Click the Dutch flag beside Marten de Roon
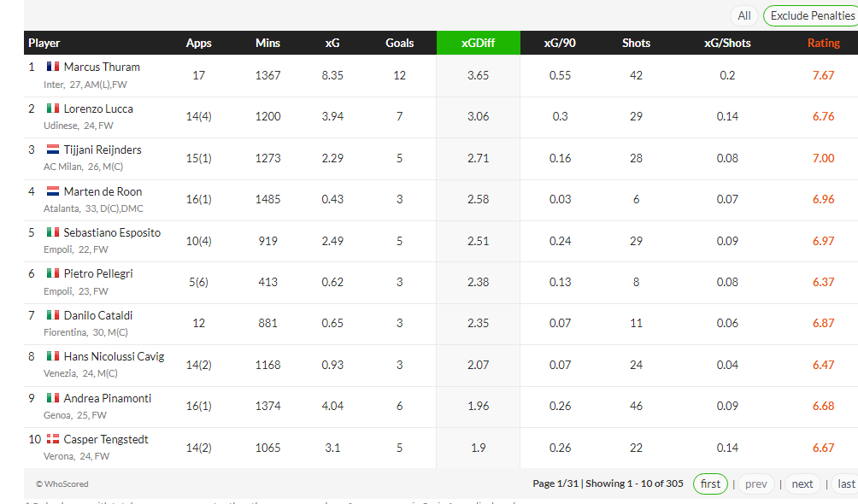 (x=53, y=191)
